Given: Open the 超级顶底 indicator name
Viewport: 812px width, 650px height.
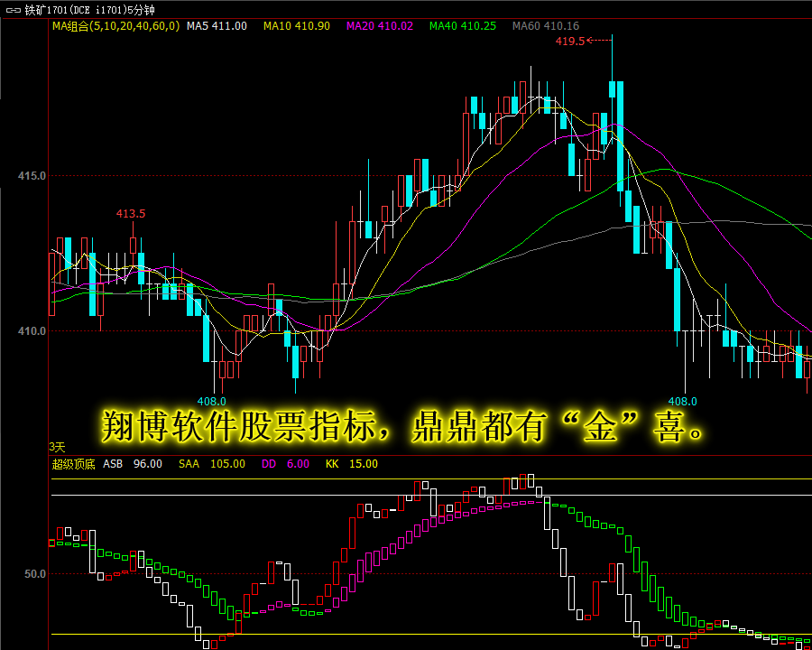Looking at the screenshot, I should [74, 464].
